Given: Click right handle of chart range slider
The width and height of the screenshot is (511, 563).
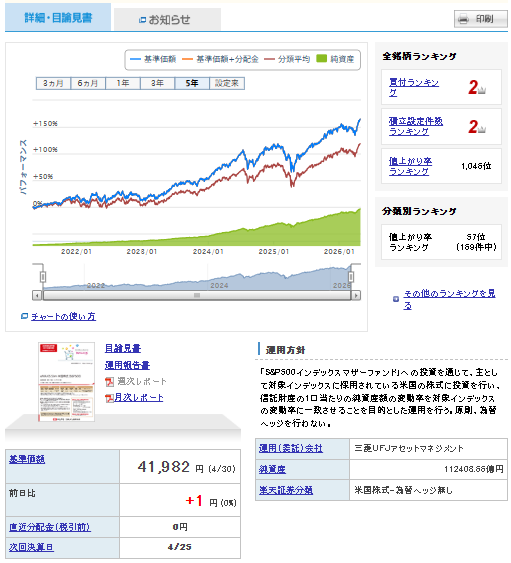Looking at the screenshot, I should [x=351, y=277].
